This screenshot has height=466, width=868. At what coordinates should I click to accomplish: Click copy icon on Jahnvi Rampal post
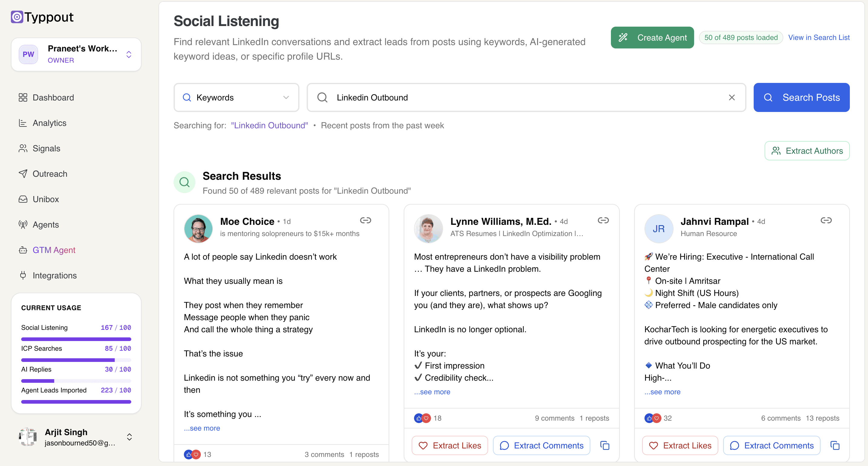(x=835, y=445)
